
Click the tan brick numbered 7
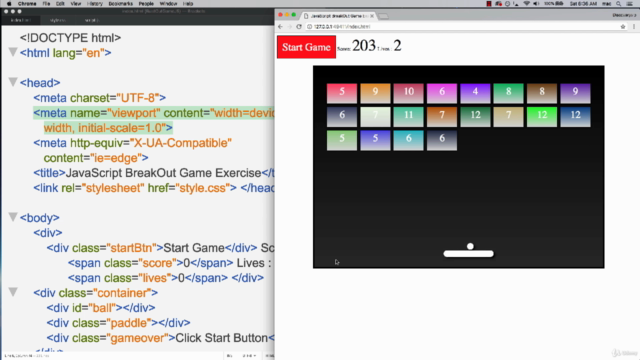coord(509,117)
